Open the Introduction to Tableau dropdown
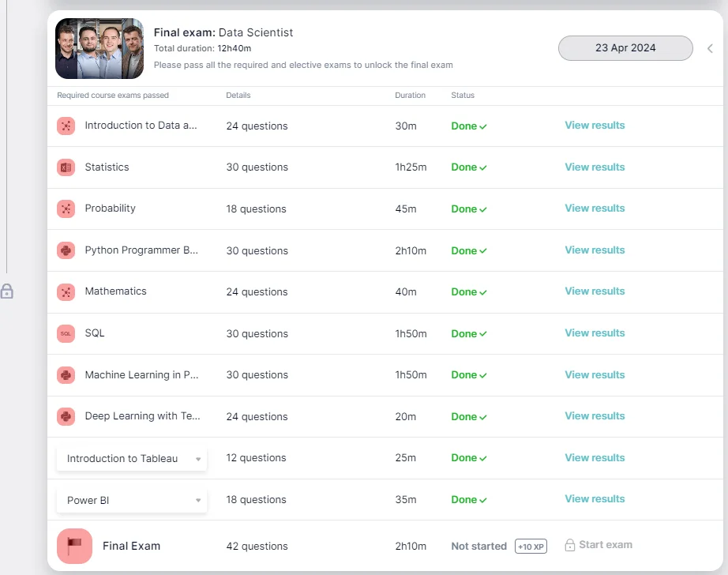728x575 pixels. pos(132,458)
